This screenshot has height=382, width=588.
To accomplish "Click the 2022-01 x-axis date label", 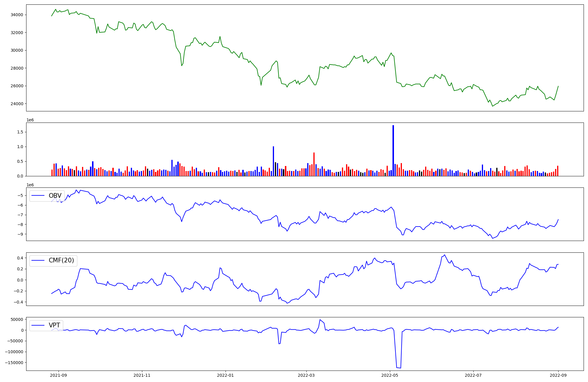I will click(225, 375).
